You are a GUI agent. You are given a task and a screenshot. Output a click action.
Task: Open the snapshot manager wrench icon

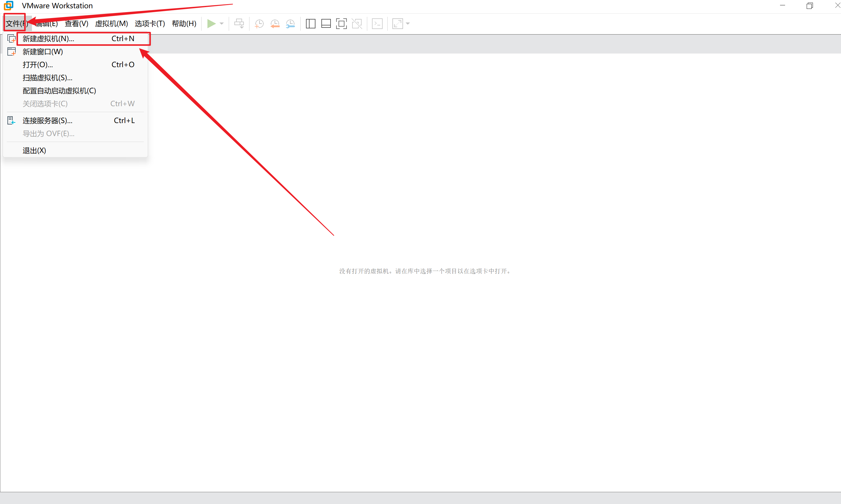tap(291, 24)
